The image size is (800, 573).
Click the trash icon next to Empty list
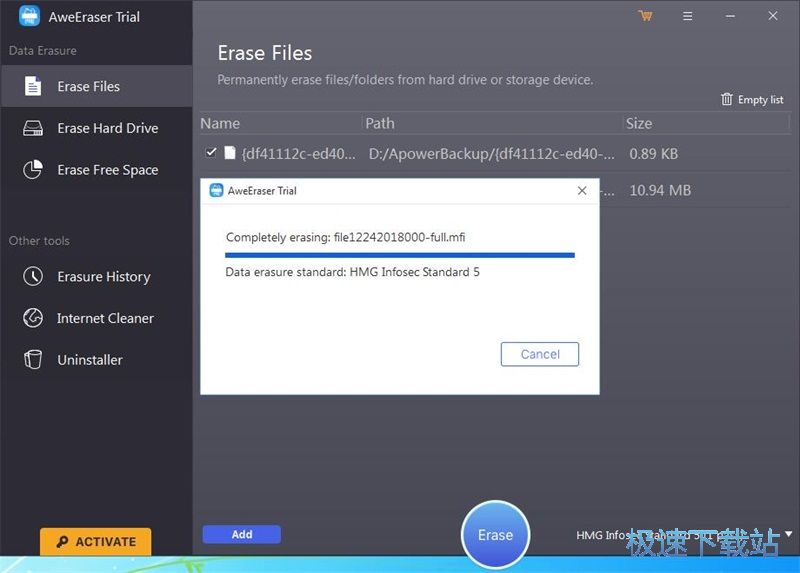tap(727, 99)
